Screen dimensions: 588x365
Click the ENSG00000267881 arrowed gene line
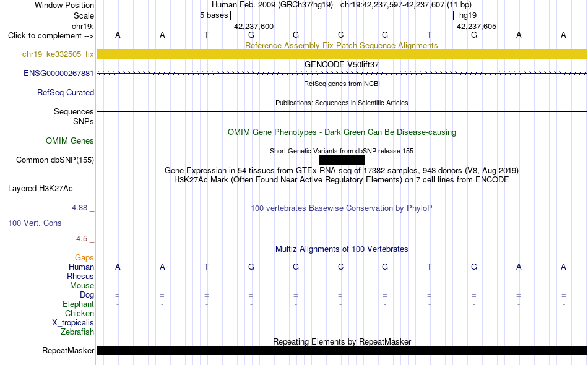[x=342, y=74]
